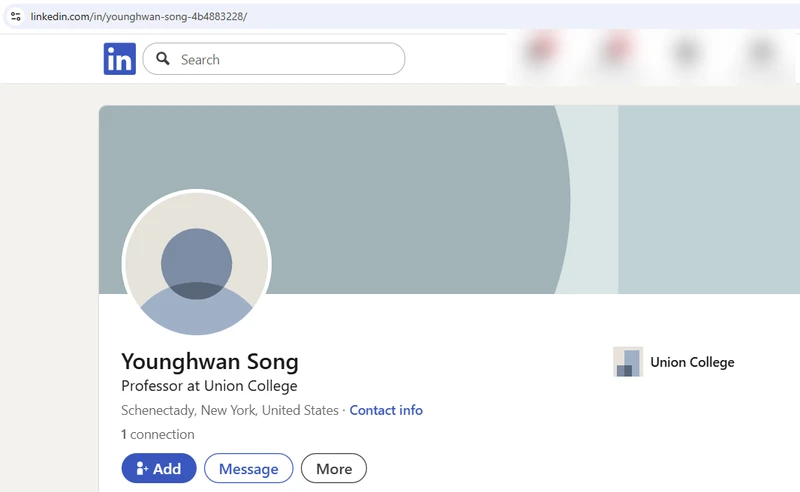Click the headline Professor at Union College

[209, 386]
